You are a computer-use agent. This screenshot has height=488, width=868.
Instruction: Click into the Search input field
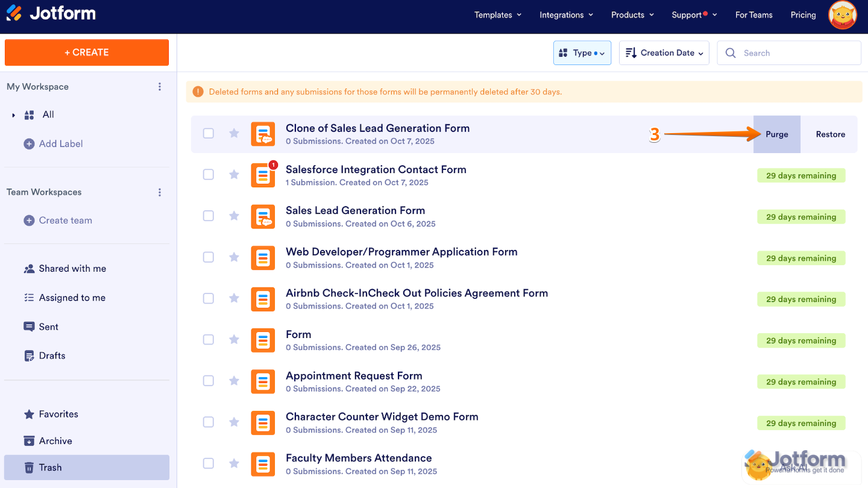tap(796, 53)
